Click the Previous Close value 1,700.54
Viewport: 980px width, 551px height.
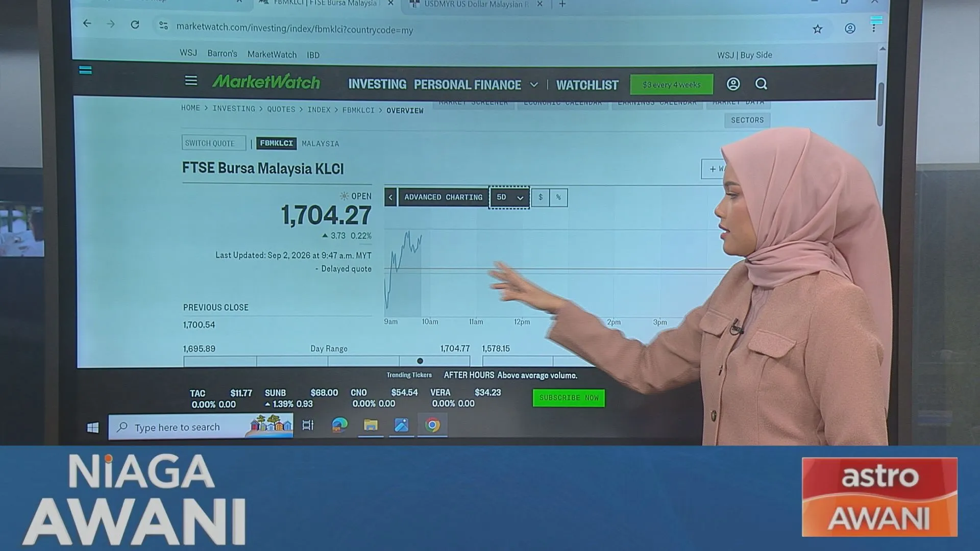tap(199, 324)
